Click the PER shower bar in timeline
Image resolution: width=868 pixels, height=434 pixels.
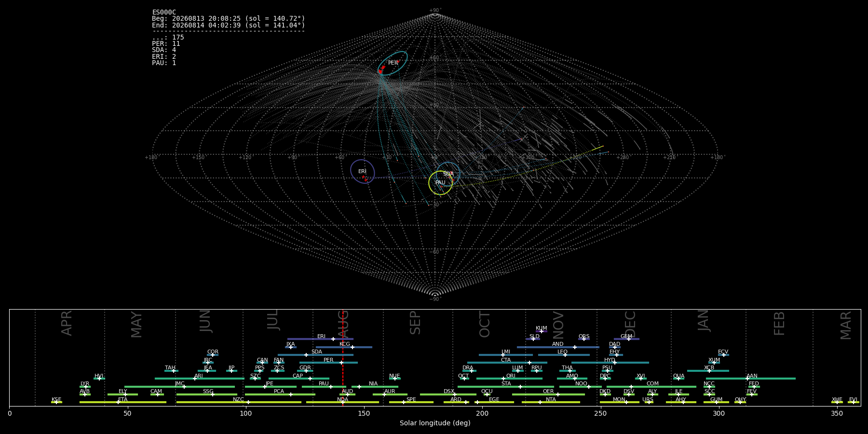(328, 363)
